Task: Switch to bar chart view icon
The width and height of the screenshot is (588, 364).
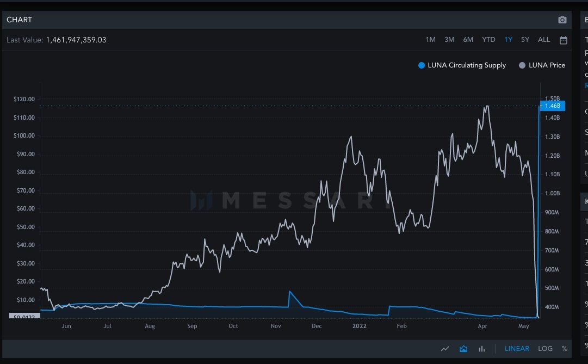Action: (x=482, y=349)
